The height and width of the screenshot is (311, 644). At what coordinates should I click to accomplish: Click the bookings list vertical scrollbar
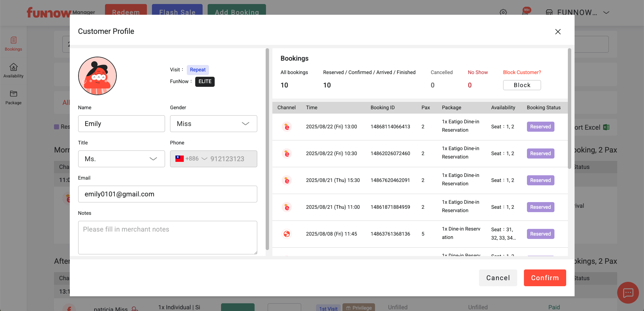tap(569, 109)
